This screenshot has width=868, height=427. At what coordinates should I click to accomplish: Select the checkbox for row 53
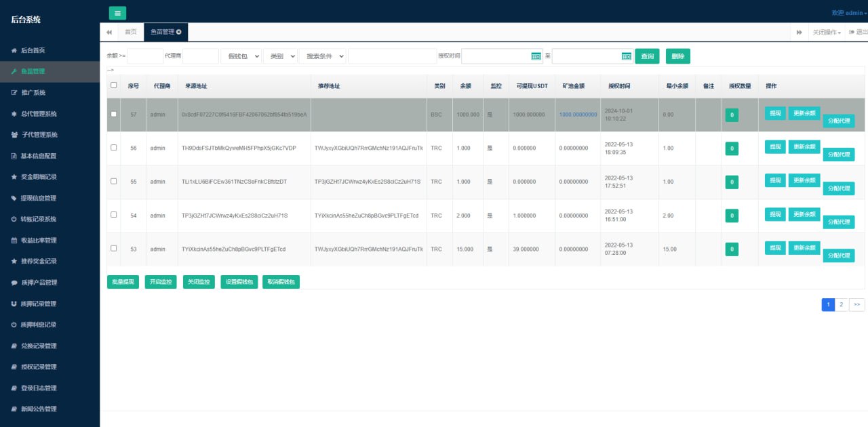click(113, 249)
